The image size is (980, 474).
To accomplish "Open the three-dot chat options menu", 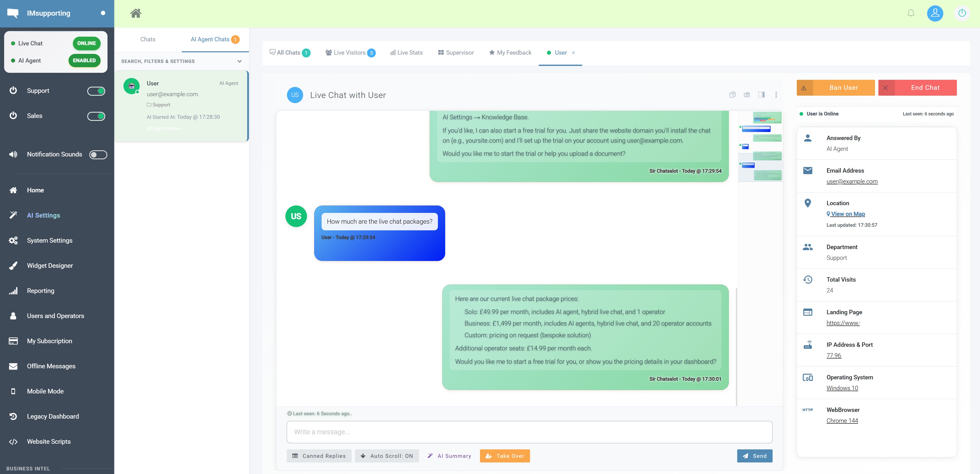I will point(776,95).
